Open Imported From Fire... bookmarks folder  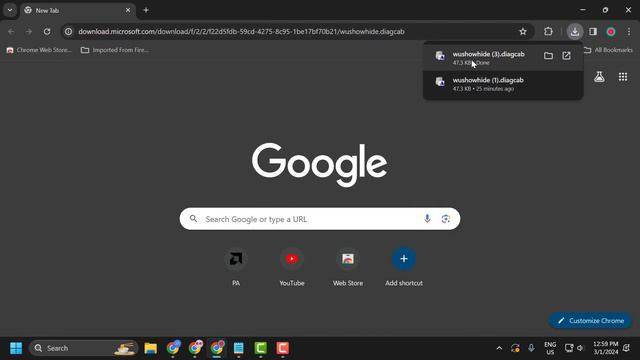(115, 50)
